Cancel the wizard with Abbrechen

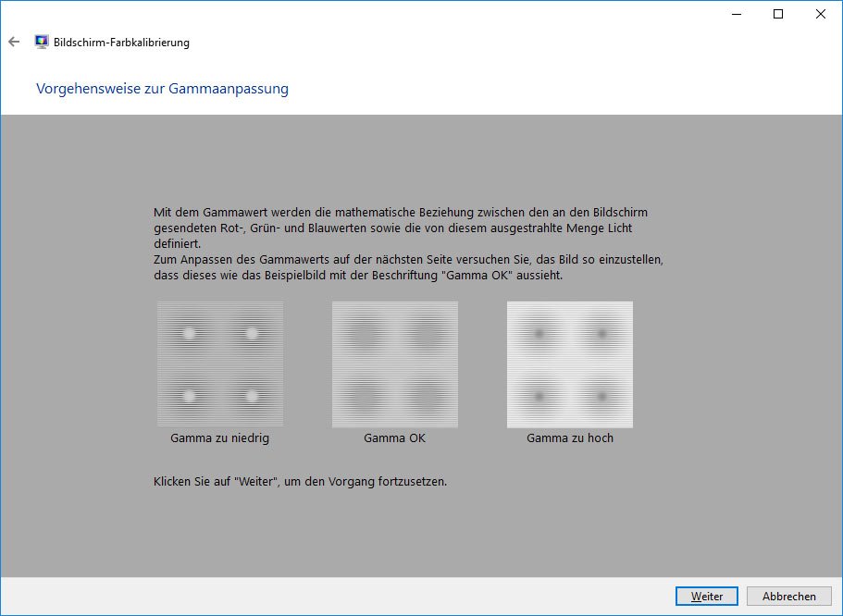tap(788, 597)
